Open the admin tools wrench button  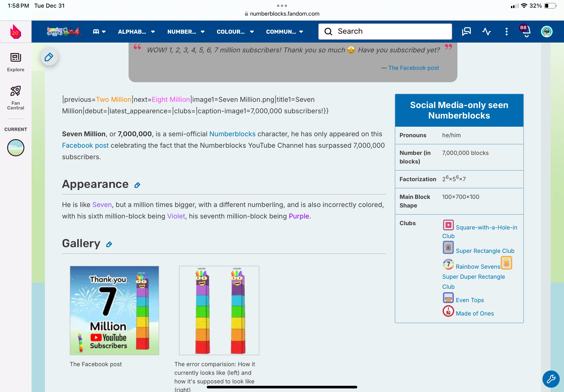551,379
